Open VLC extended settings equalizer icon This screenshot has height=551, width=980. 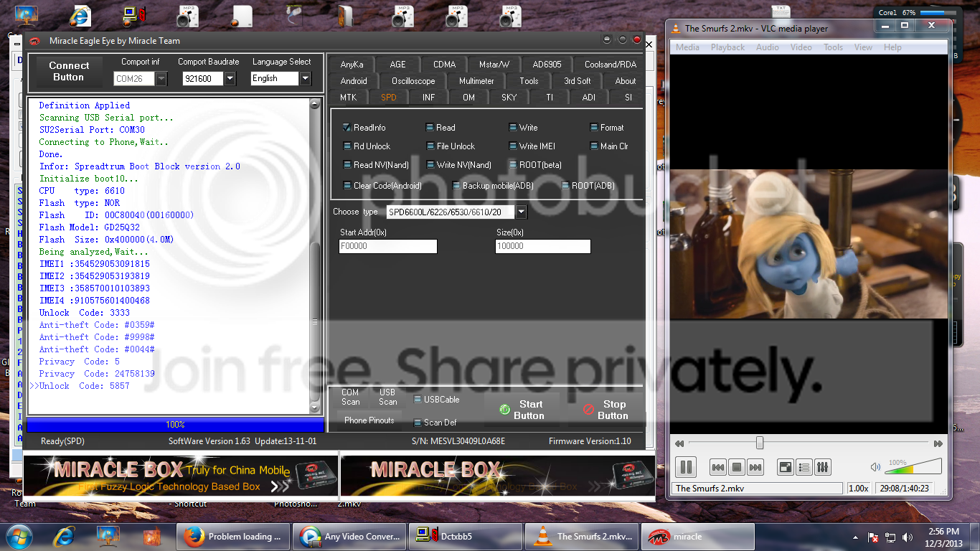(823, 468)
